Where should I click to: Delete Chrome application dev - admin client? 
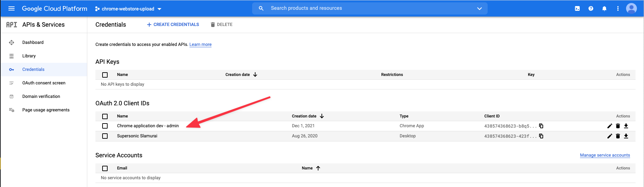coord(618,126)
